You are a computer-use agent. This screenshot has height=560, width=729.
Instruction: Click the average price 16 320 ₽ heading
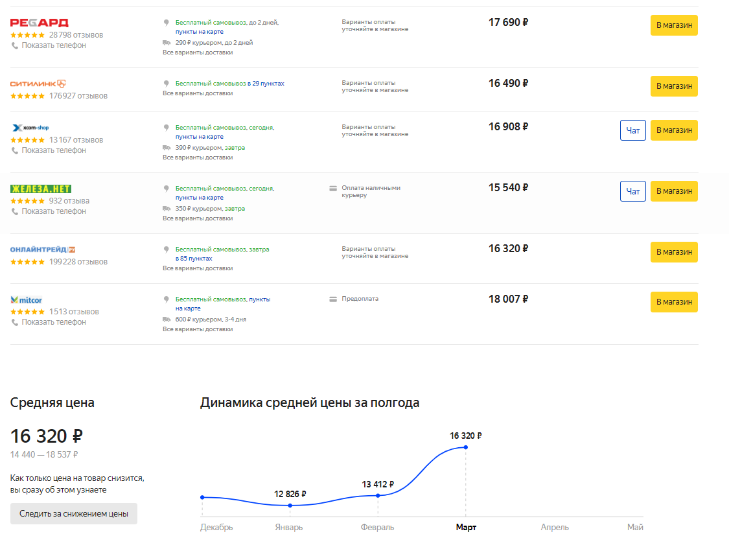pos(47,437)
